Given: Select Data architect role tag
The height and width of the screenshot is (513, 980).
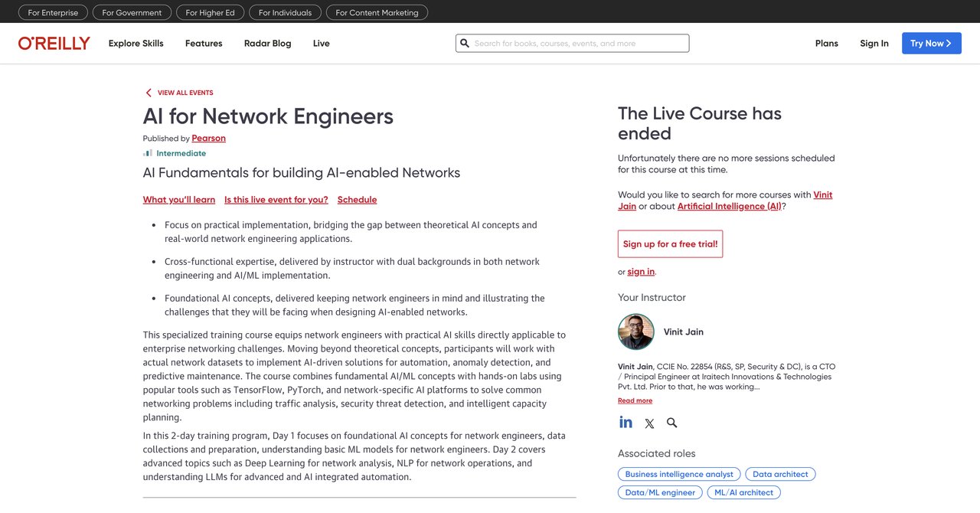Looking at the screenshot, I should tap(780, 474).
